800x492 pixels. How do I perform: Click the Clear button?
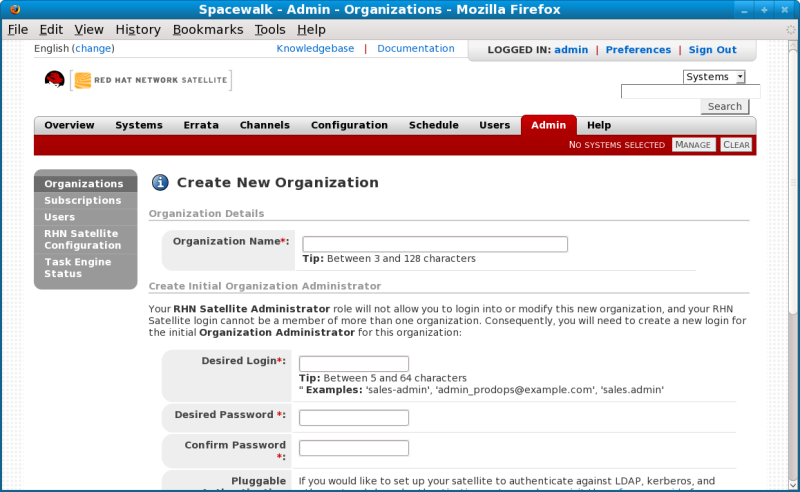(736, 145)
